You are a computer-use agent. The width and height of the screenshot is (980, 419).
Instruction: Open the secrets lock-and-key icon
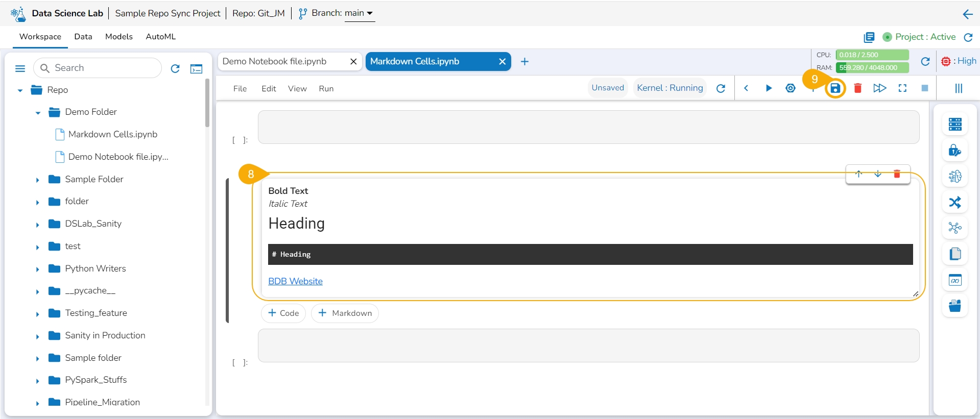[955, 150]
